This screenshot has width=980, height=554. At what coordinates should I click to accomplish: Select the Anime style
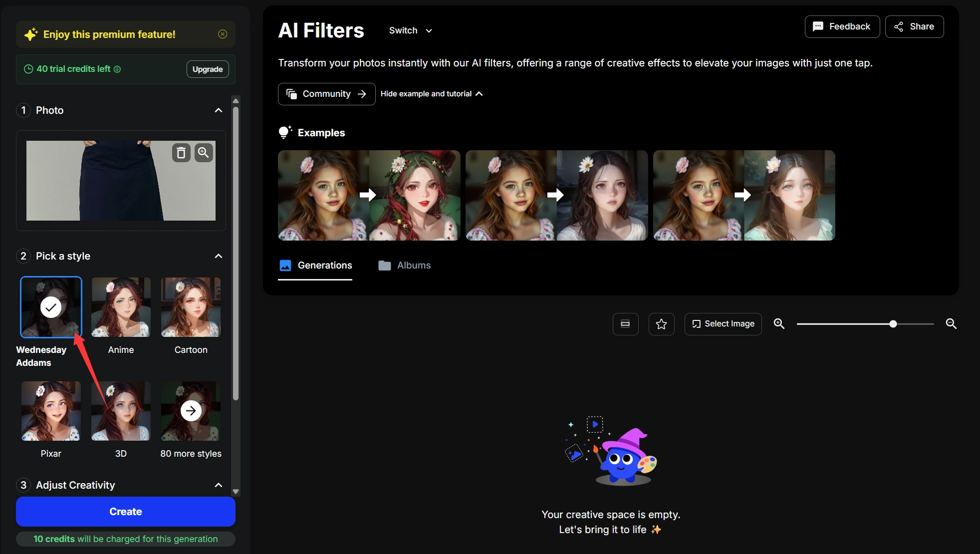pyautogui.click(x=120, y=307)
